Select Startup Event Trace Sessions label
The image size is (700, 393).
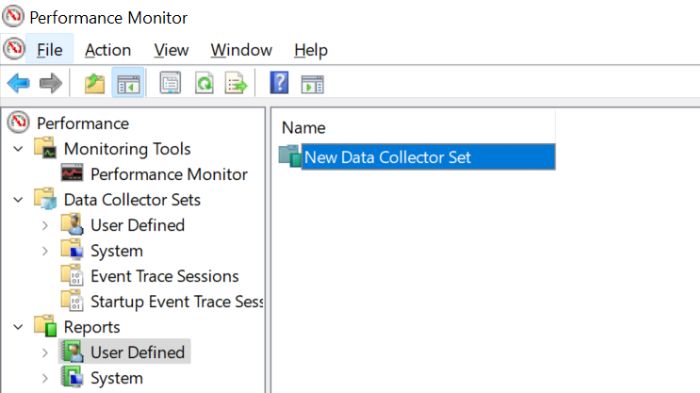(177, 301)
